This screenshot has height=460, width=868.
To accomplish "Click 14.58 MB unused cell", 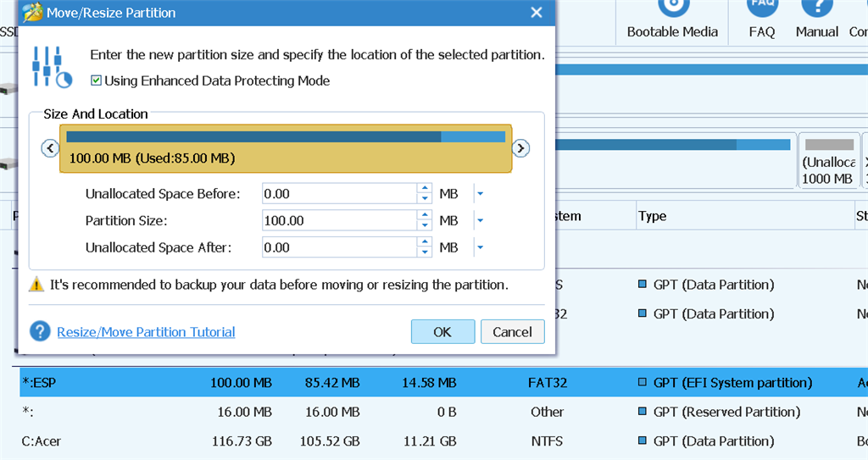I will click(x=429, y=383).
